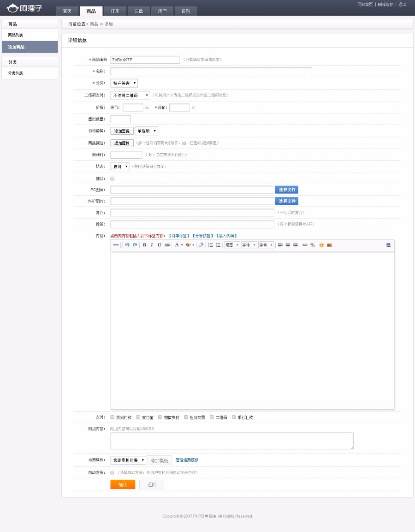
Task: Toggle HTML source view in editor
Action: [116, 245]
